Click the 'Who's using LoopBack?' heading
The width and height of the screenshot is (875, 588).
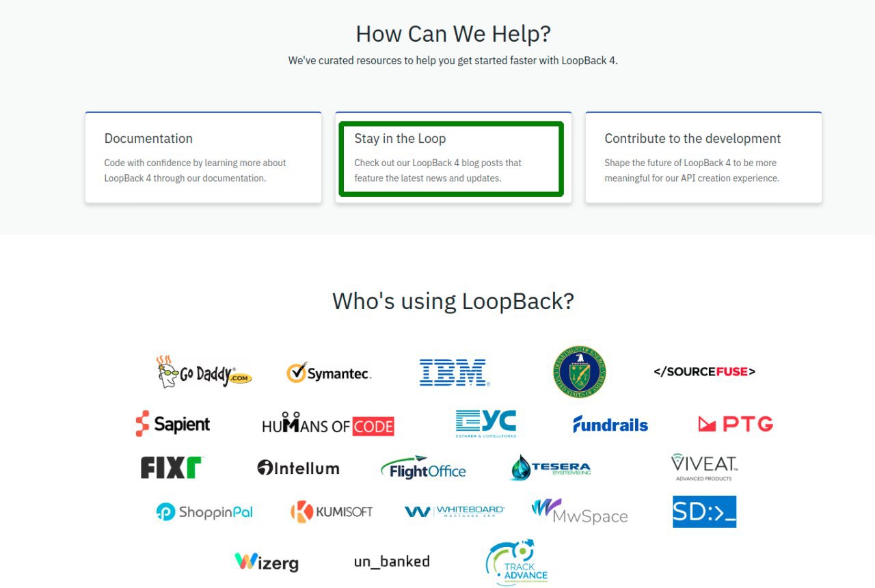tap(453, 301)
